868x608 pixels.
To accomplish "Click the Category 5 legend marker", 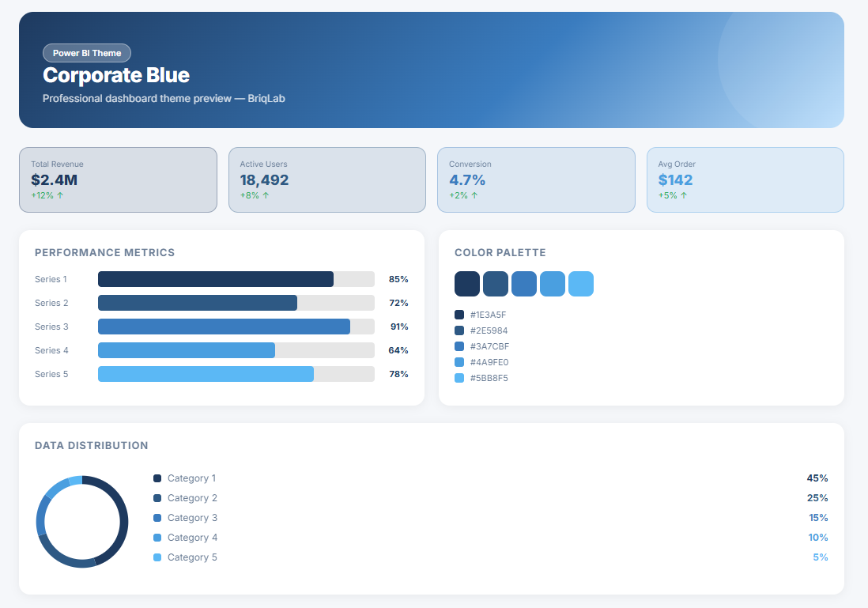I will 157,557.
